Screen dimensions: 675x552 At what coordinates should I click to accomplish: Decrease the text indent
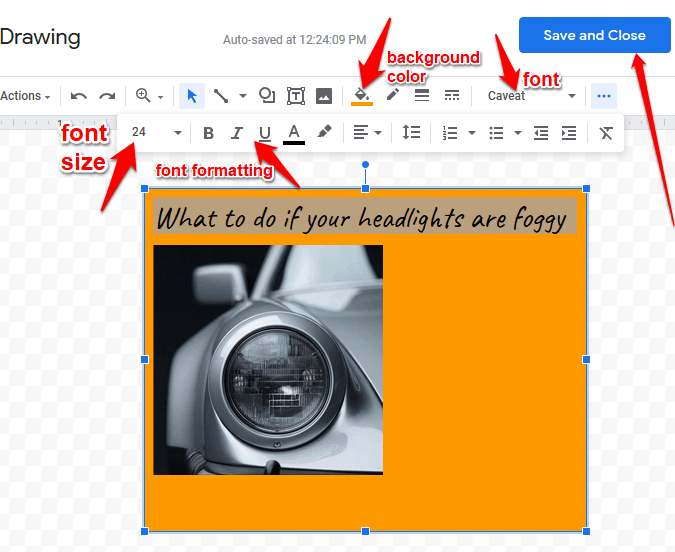[541, 133]
